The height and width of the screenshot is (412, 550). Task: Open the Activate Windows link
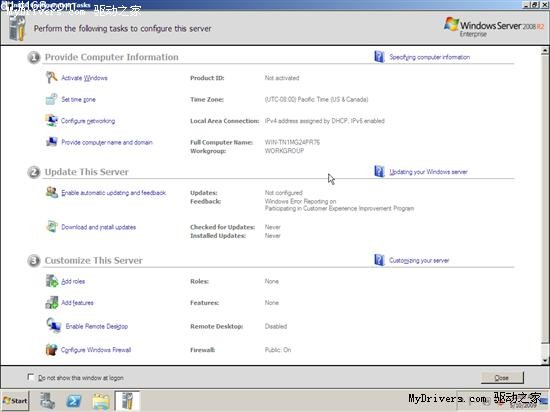coord(84,78)
